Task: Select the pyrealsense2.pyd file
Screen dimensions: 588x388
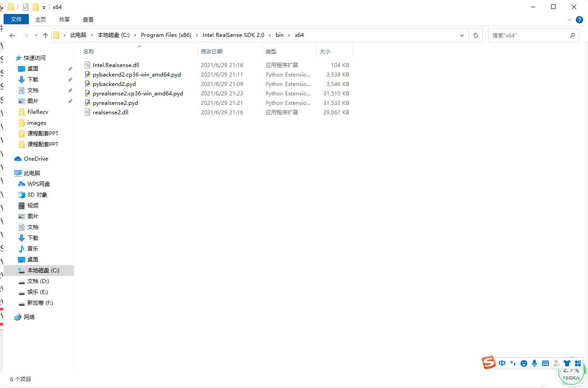Action: [115, 103]
